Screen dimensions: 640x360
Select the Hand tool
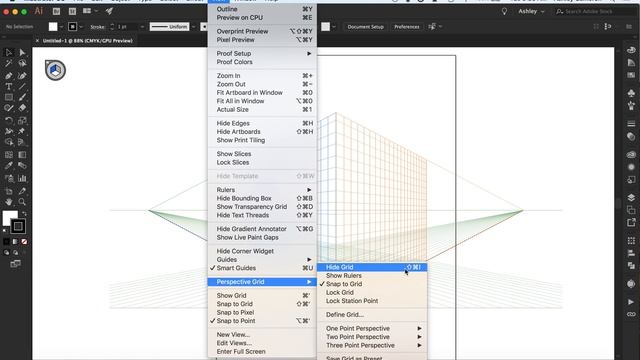9,202
